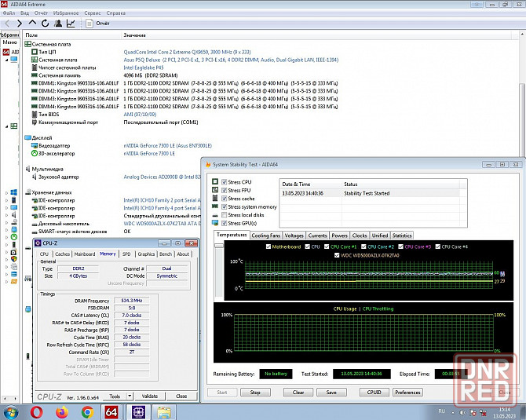Open Chrome from the taskbar
The width and height of the screenshot is (526, 420).
(x=87, y=412)
